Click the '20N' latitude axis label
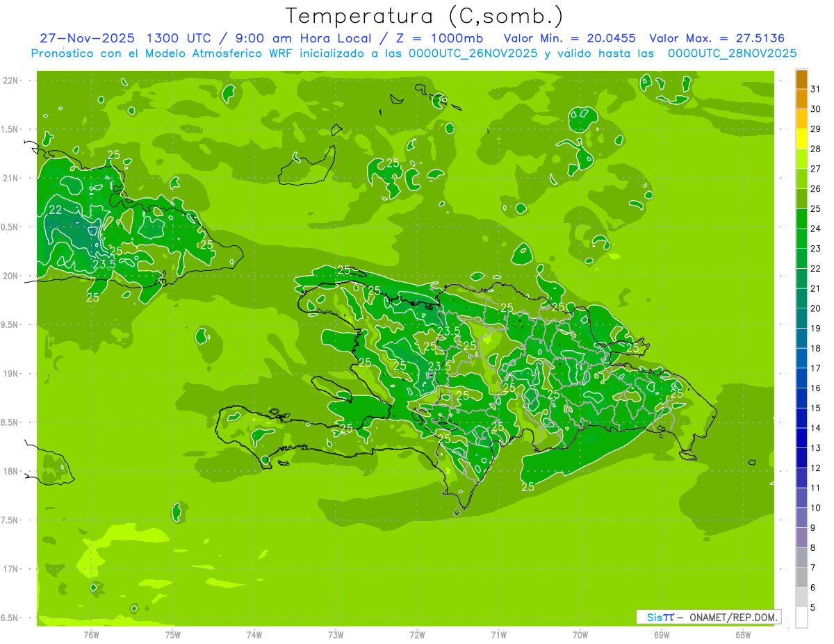This screenshot has width=834, height=644. (x=10, y=276)
